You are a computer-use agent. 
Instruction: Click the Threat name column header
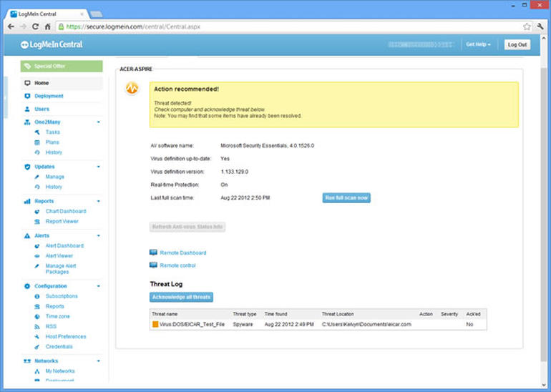[165, 314]
